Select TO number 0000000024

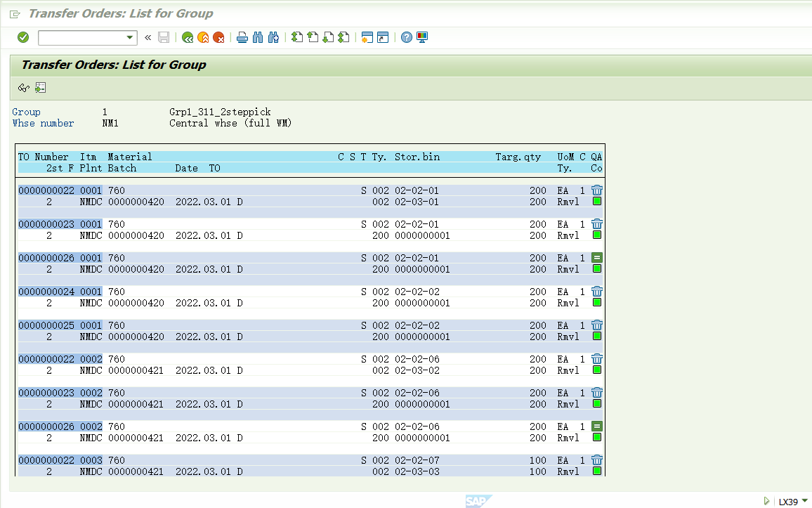(x=46, y=292)
